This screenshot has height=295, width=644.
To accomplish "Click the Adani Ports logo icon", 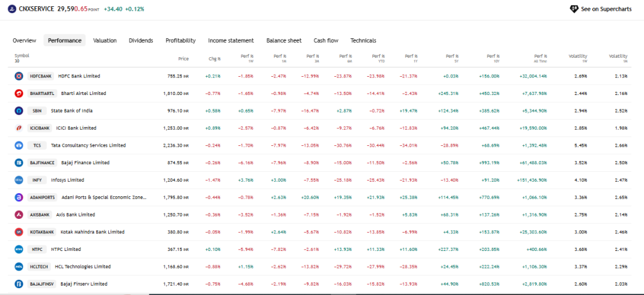I will coord(19,198).
